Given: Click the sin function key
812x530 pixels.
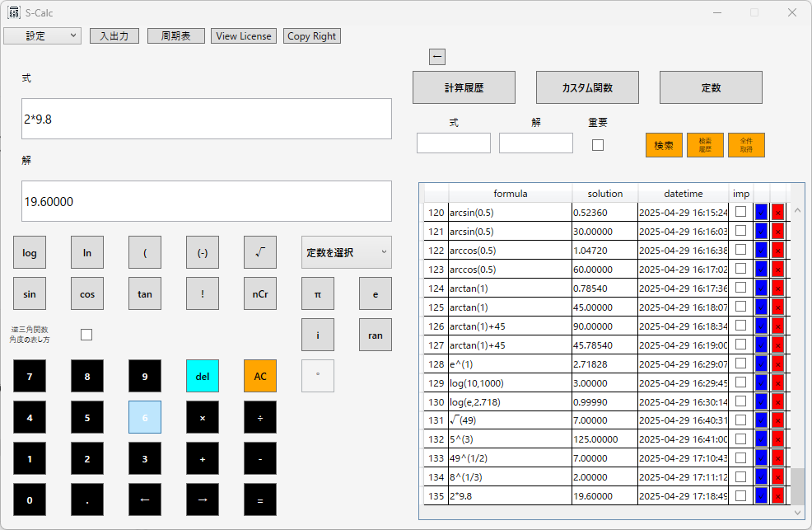Looking at the screenshot, I should [x=30, y=293].
